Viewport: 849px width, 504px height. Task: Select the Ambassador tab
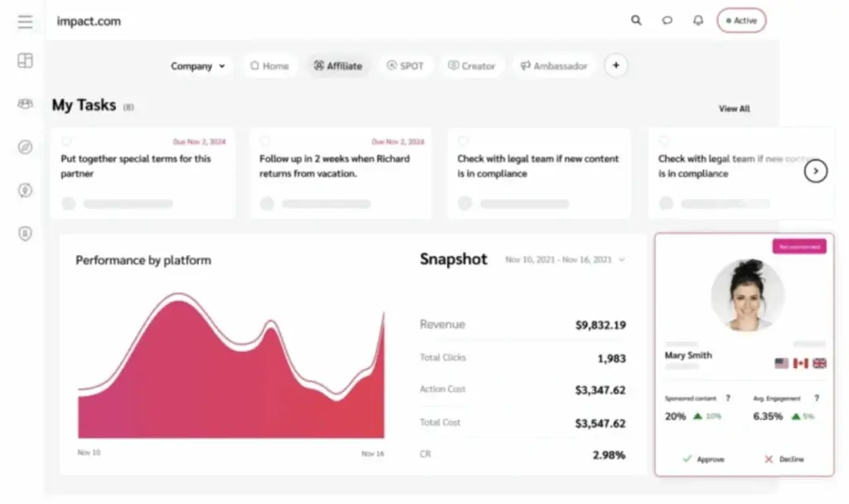click(x=553, y=66)
